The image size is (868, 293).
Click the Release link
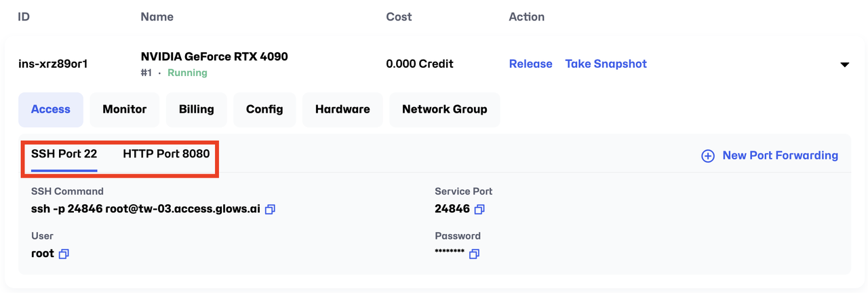coord(531,64)
